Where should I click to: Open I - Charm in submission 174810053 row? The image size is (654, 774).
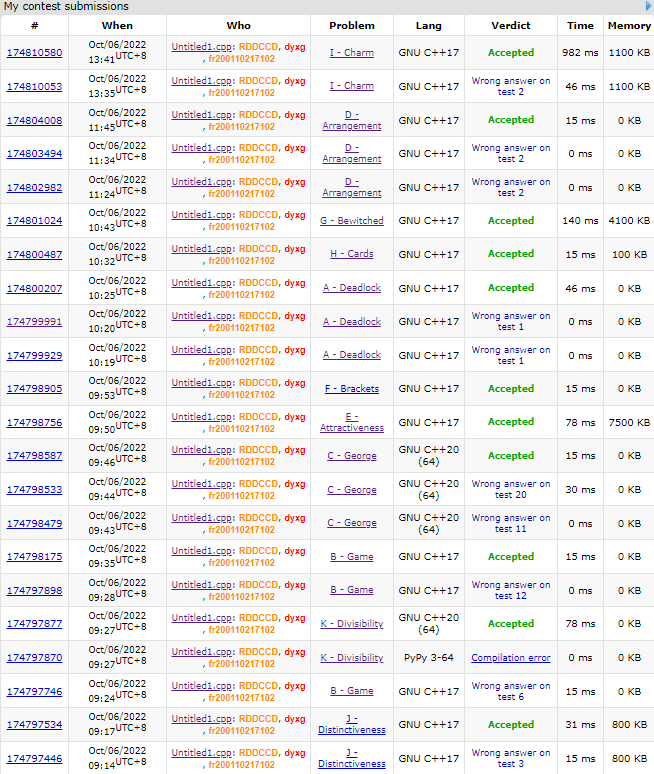351,87
